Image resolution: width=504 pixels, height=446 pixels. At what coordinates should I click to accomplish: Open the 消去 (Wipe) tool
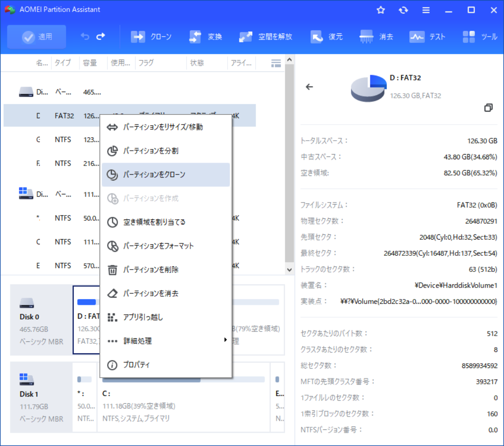pos(376,37)
